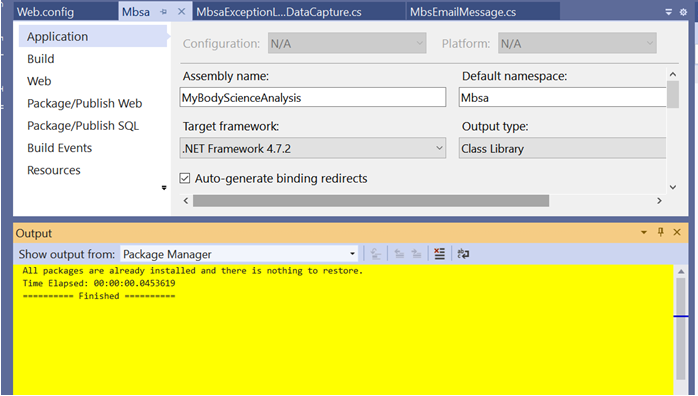
Task: Click the Default namespace field
Action: click(x=563, y=97)
